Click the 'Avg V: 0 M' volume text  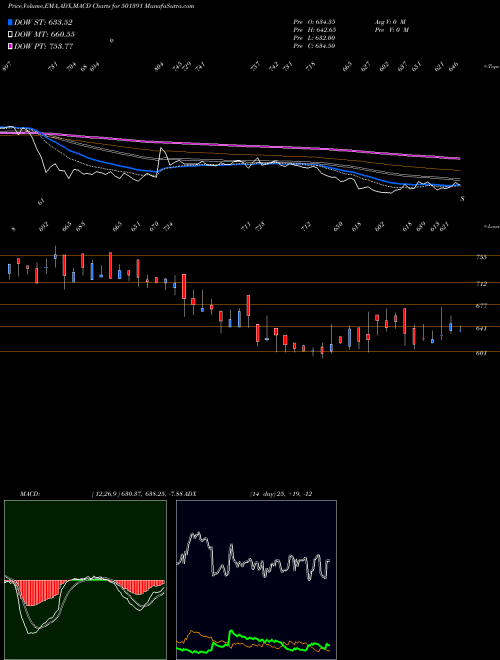390,21
